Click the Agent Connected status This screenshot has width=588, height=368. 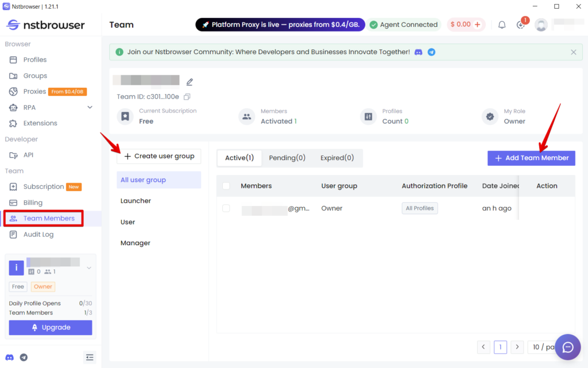pos(404,25)
